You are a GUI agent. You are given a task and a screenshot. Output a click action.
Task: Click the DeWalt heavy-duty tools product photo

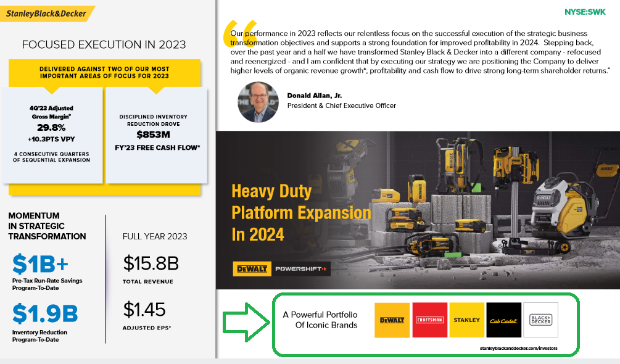coord(418,210)
